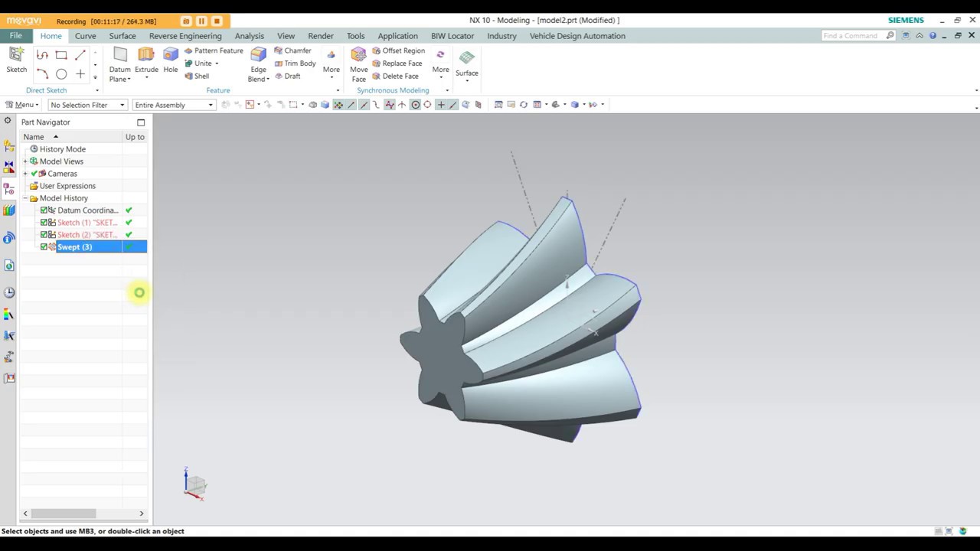Select the Point sketch tool
The height and width of the screenshot is (551, 980).
click(80, 74)
